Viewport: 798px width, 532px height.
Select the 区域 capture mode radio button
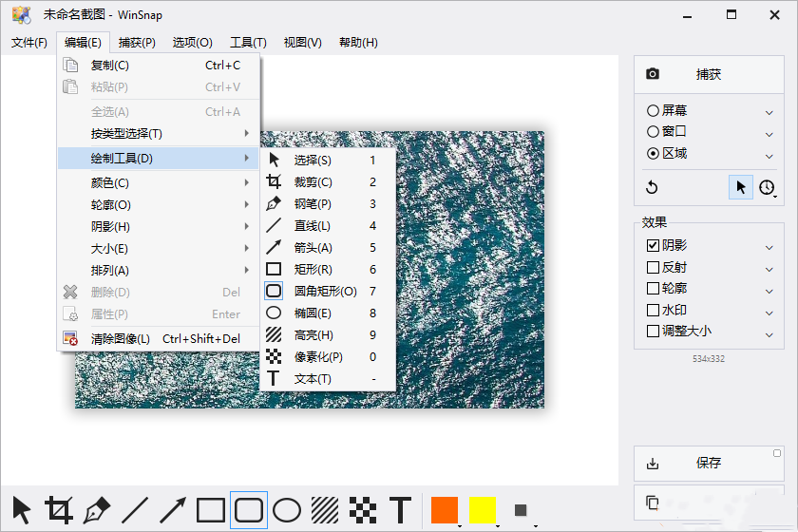(653, 153)
